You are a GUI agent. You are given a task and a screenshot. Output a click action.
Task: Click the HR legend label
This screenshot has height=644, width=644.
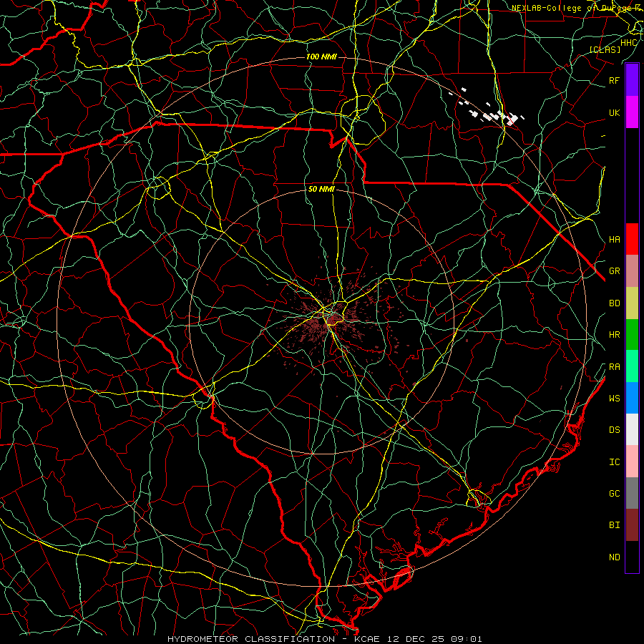pyautogui.click(x=614, y=335)
